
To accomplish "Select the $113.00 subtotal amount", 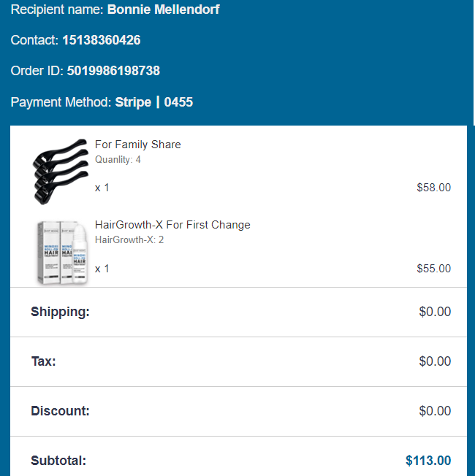I will [428, 461].
